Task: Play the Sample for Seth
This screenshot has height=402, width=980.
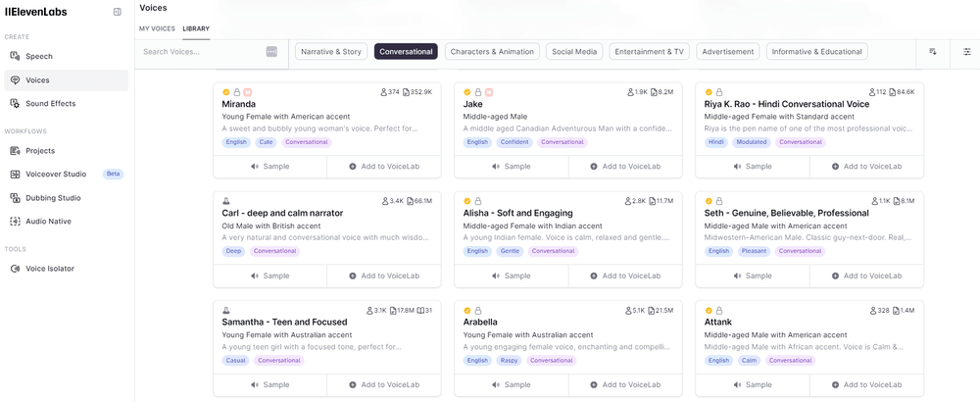Action: 753,276
